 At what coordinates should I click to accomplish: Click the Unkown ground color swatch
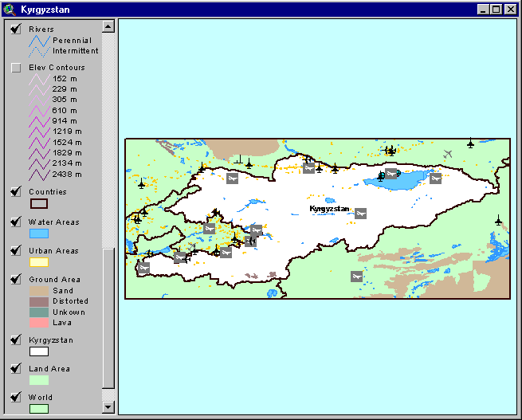coord(39,312)
